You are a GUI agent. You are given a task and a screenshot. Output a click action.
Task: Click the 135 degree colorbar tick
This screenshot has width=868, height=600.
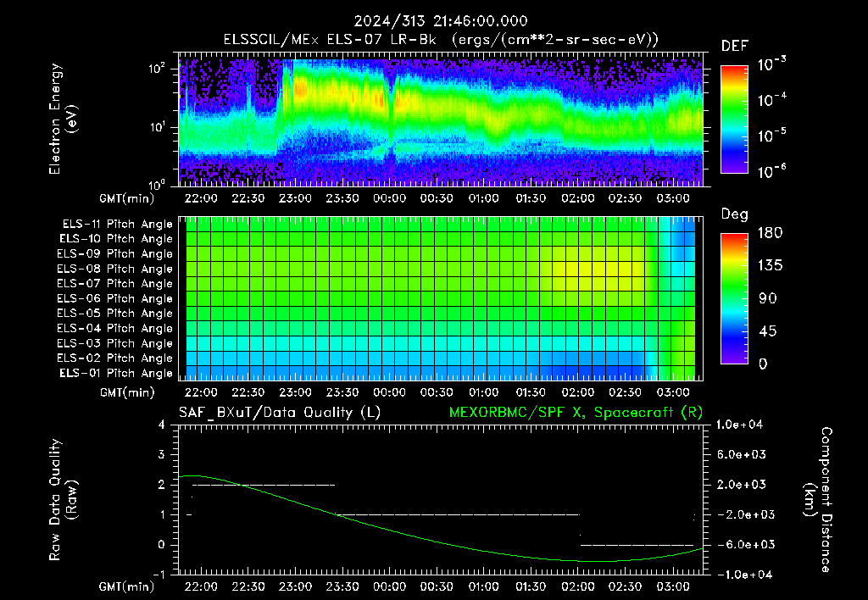(770, 266)
